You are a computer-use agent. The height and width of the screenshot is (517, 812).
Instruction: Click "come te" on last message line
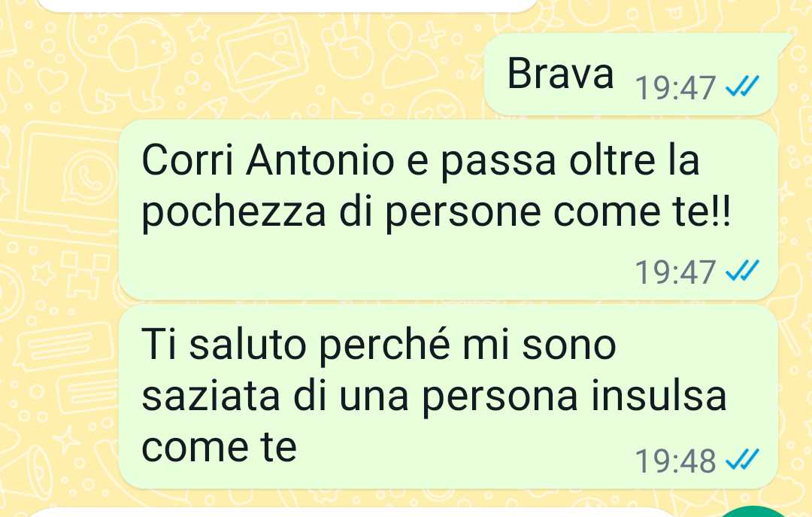click(219, 447)
